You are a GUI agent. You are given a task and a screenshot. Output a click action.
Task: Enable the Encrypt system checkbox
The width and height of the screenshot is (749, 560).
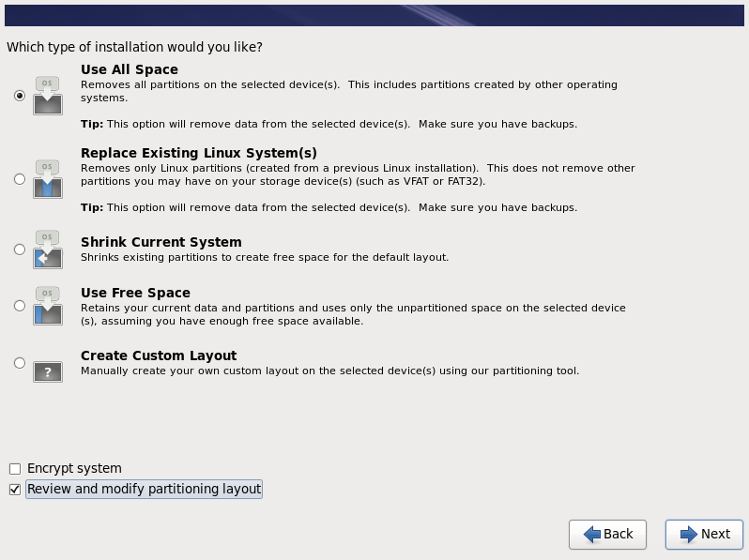(15, 469)
